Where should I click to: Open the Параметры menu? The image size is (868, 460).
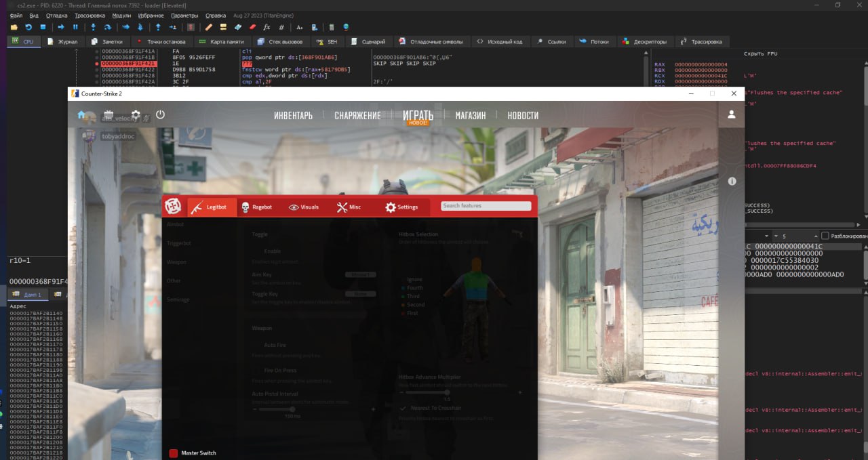(184, 15)
